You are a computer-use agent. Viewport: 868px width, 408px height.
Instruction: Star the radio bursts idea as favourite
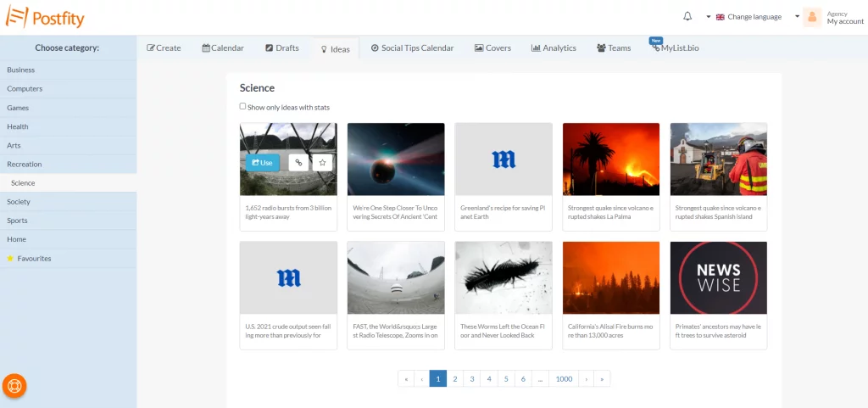click(322, 162)
